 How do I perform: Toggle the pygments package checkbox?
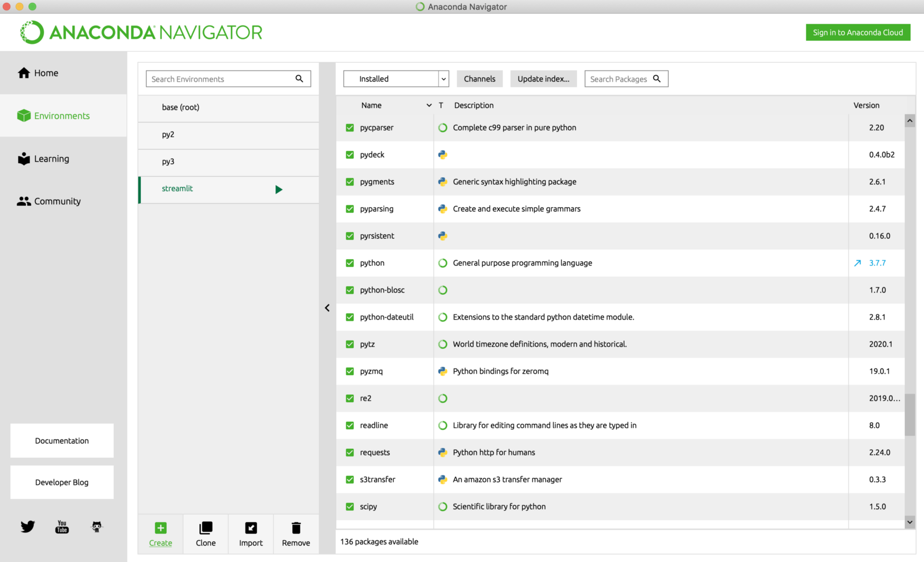[350, 182]
